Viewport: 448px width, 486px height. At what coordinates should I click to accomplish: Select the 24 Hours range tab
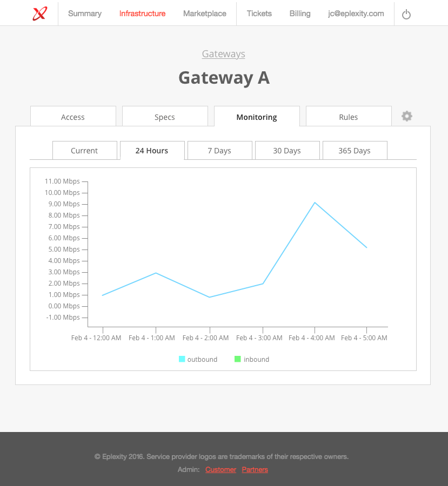tap(152, 150)
